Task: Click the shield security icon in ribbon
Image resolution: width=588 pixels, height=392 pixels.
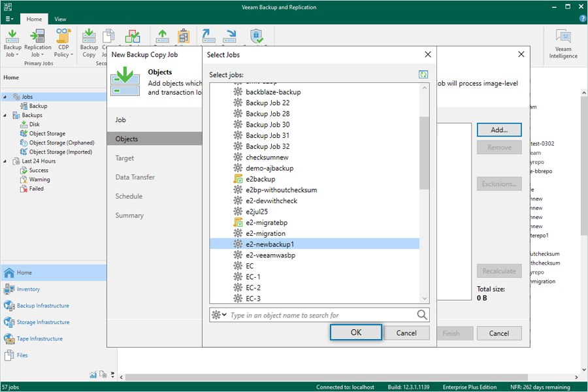Action: tap(257, 37)
